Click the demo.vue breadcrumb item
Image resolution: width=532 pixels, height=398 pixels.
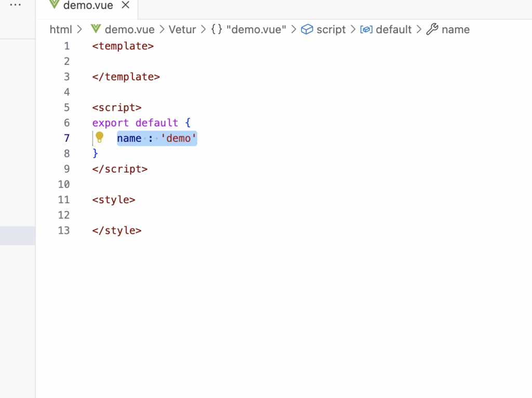coord(129,30)
